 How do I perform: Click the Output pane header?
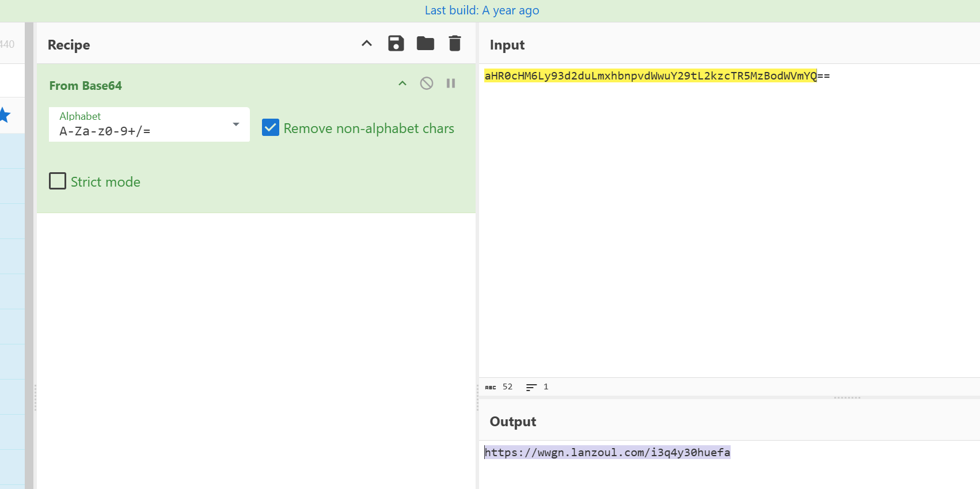[513, 422]
